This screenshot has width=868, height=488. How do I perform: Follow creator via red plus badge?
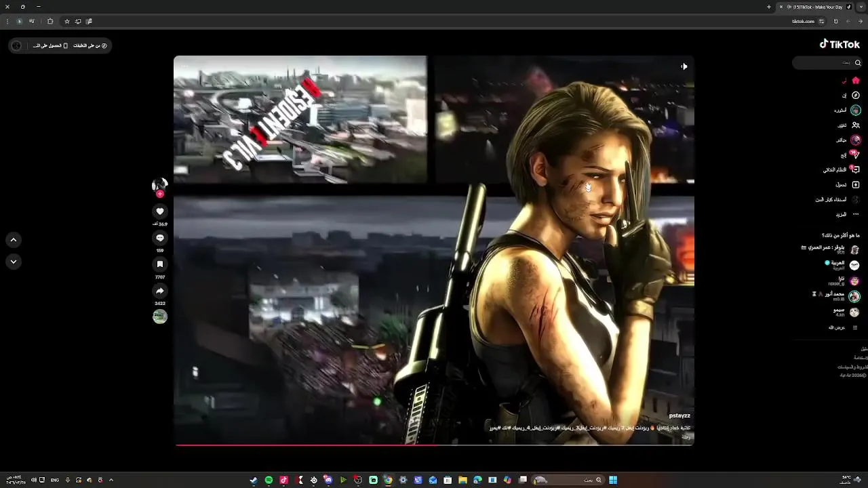(160, 194)
